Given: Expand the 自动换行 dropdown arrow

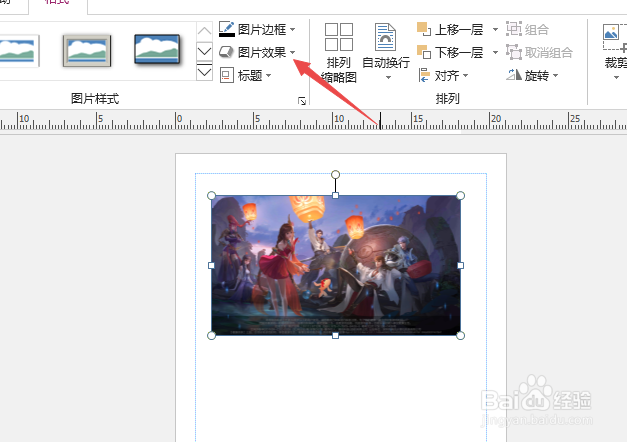Looking at the screenshot, I should tap(388, 78).
